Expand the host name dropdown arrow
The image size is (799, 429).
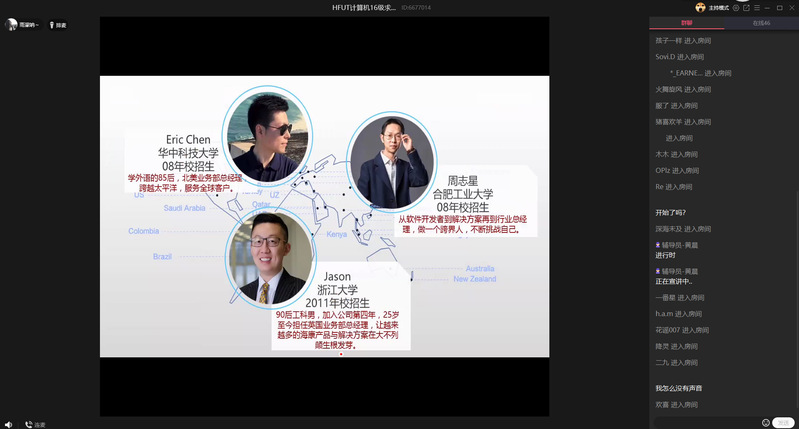(x=38, y=24)
